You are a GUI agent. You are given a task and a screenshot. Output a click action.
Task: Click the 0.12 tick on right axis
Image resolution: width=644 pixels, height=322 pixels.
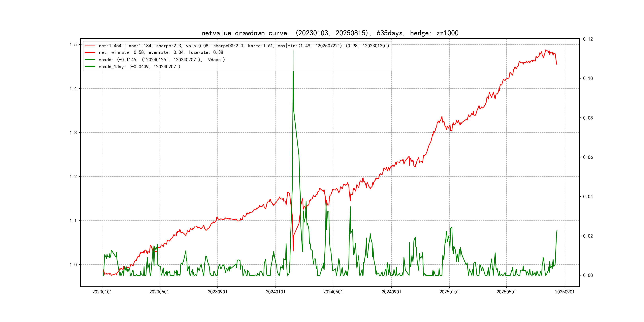click(588, 39)
